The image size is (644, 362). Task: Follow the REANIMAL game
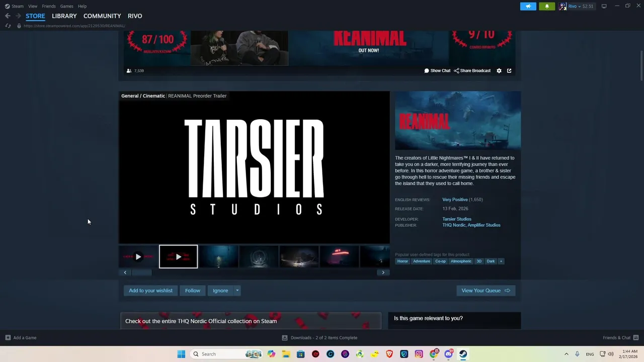tap(193, 291)
